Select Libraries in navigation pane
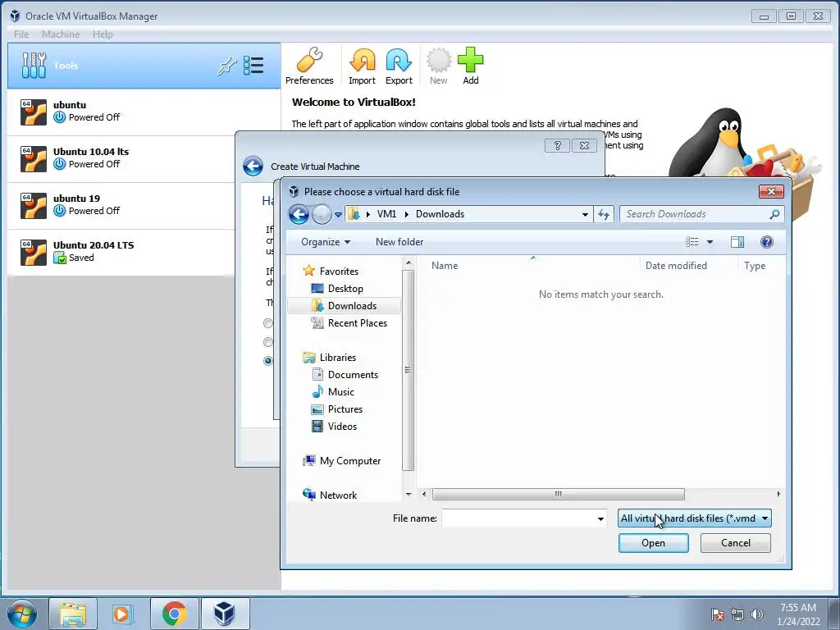This screenshot has height=630, width=840. click(x=337, y=358)
